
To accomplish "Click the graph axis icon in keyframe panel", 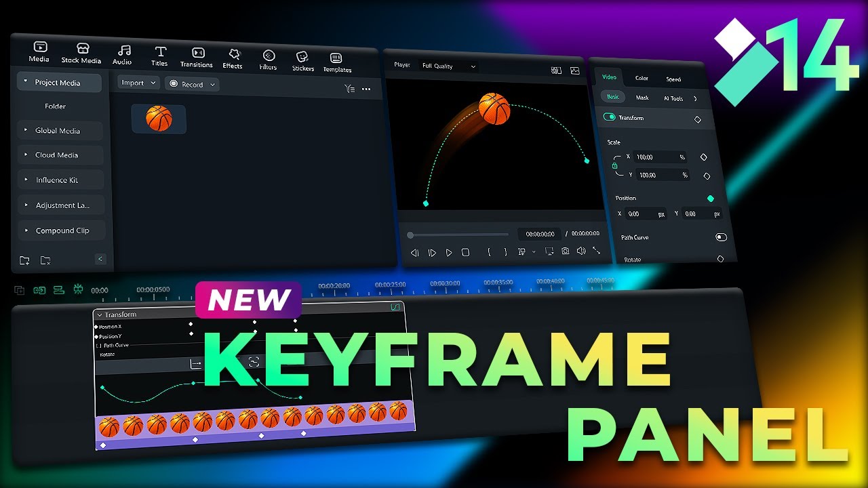I will click(196, 364).
